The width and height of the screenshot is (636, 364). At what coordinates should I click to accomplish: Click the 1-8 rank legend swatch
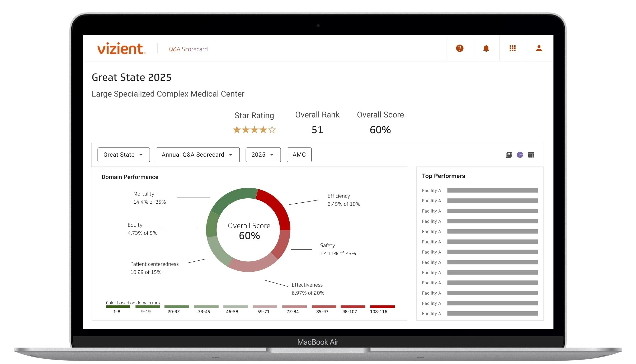tap(118, 307)
